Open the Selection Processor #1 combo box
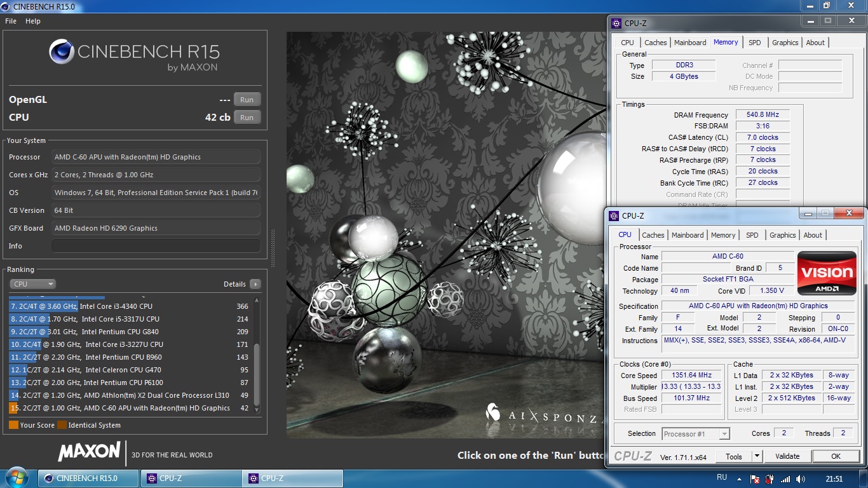The width and height of the screenshot is (868, 488). 696,434
